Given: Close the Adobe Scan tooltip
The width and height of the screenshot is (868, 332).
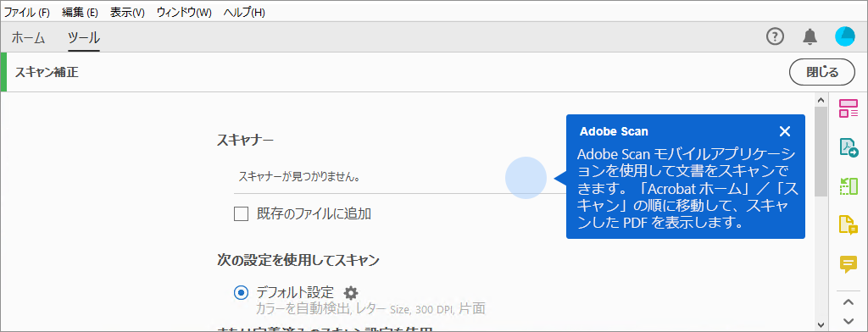Looking at the screenshot, I should click(x=784, y=131).
